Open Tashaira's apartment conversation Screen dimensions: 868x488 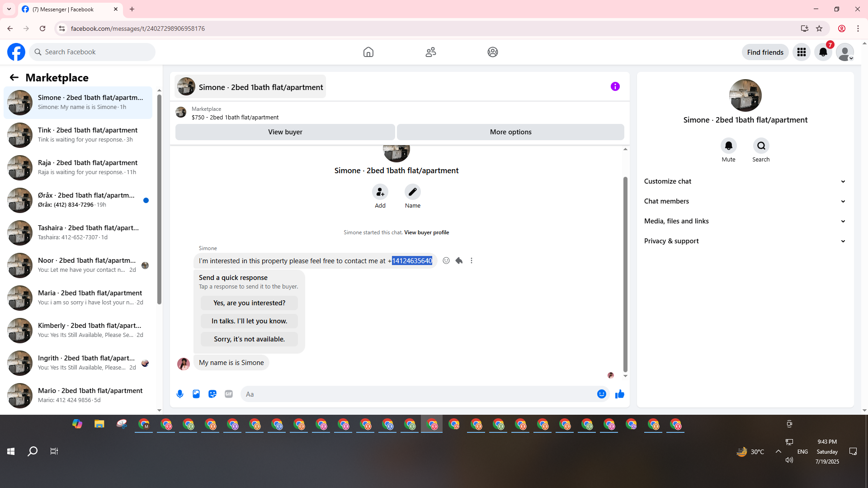click(x=78, y=233)
